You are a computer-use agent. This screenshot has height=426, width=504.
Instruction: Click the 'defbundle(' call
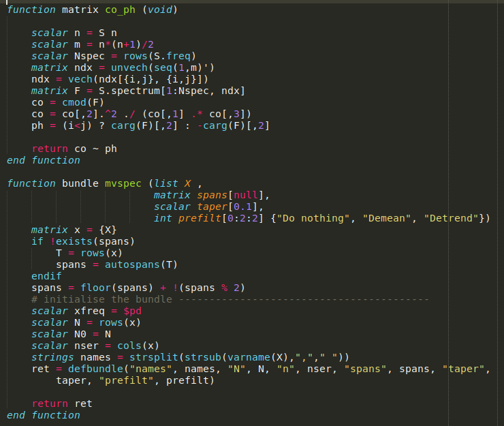coord(98,369)
